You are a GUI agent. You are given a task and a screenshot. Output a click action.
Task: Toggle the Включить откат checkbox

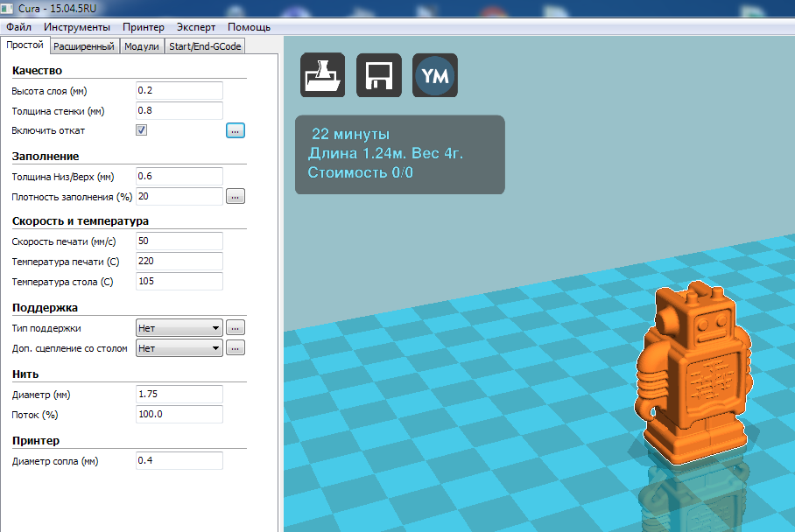pyautogui.click(x=141, y=130)
